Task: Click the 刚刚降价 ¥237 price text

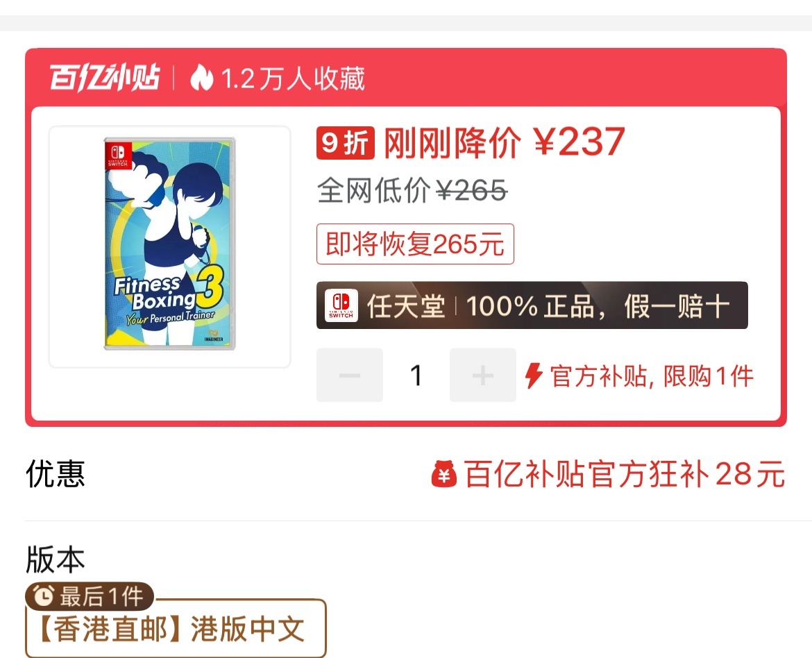Action: [x=504, y=142]
